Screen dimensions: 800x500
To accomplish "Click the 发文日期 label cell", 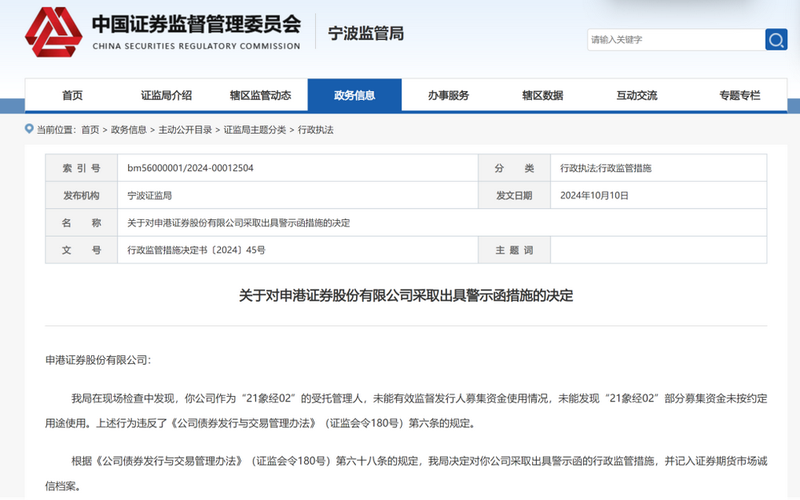I will click(514, 195).
